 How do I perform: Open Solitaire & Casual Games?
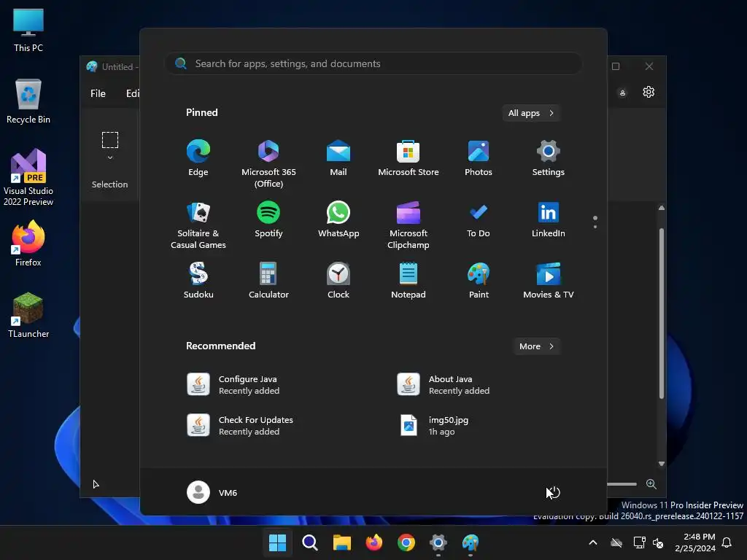point(198,225)
